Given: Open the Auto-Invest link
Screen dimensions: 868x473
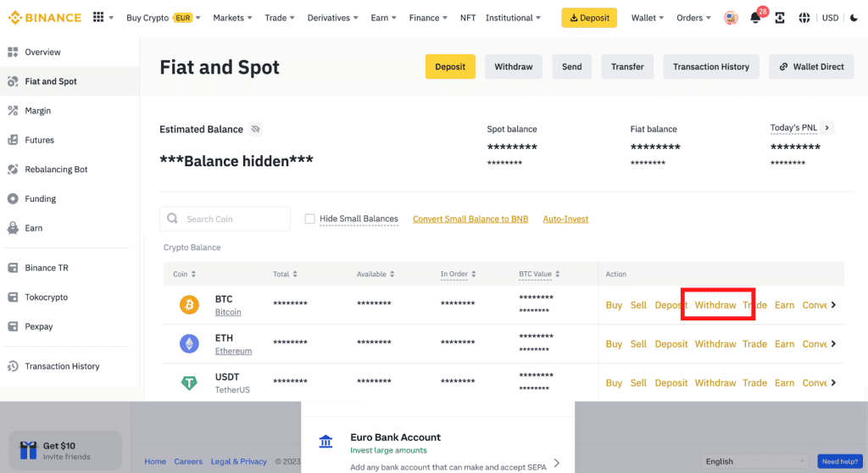Looking at the screenshot, I should (x=565, y=219).
